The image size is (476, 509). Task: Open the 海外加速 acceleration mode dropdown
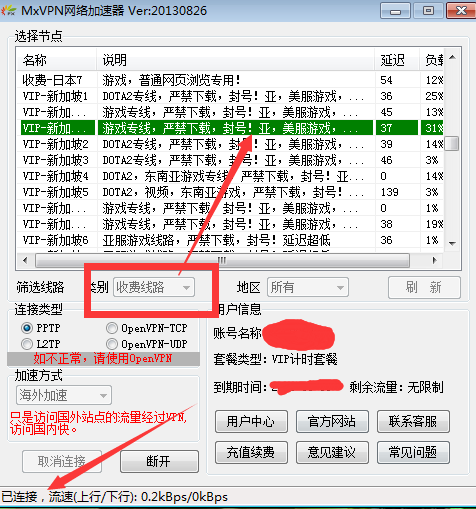tap(64, 396)
